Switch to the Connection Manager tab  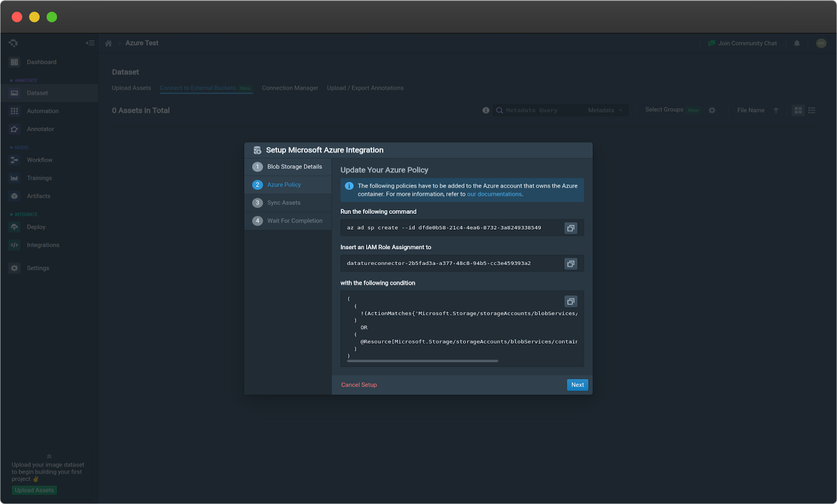[x=290, y=88]
